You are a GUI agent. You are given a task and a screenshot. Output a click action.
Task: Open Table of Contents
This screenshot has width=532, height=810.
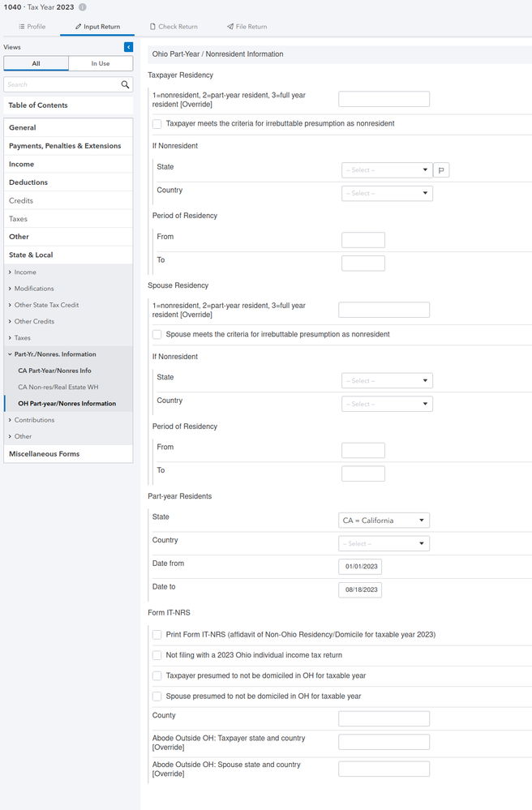[68, 105]
